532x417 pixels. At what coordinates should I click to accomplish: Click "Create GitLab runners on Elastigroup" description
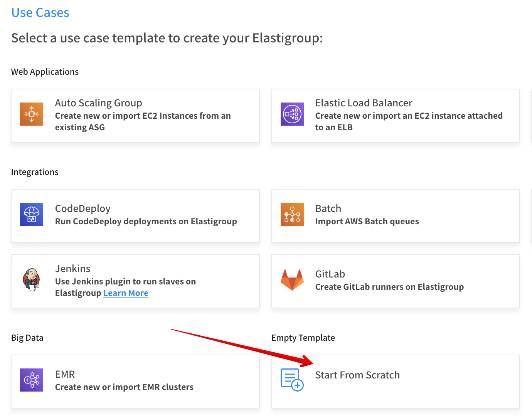click(x=389, y=287)
